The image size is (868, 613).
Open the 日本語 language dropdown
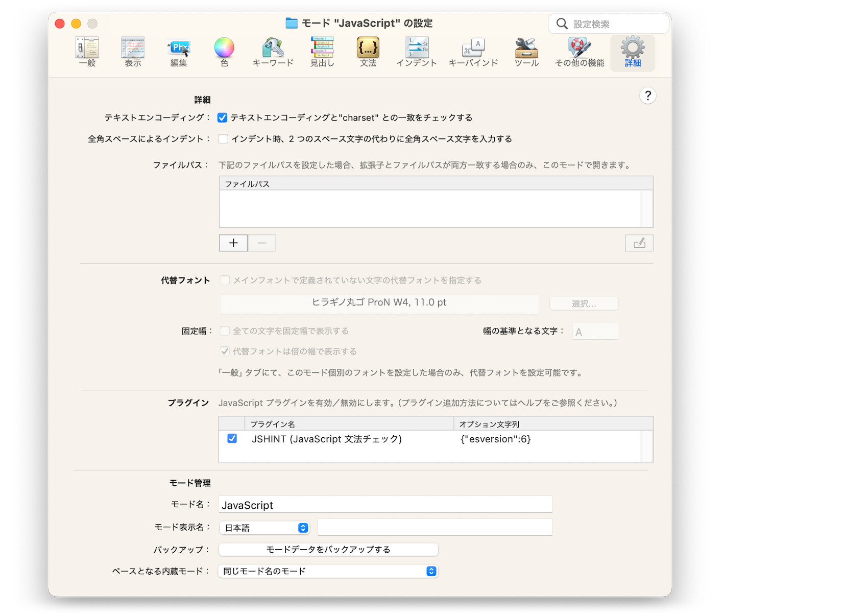265,528
